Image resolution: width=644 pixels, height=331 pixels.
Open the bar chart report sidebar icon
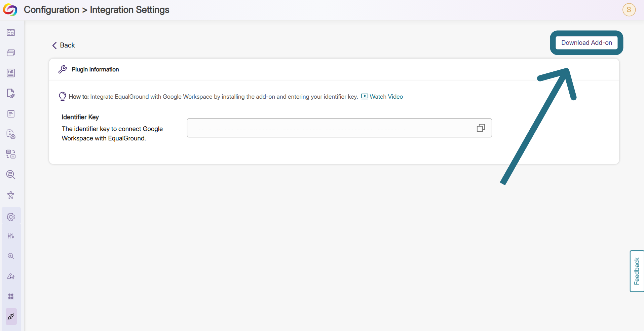tap(11, 73)
